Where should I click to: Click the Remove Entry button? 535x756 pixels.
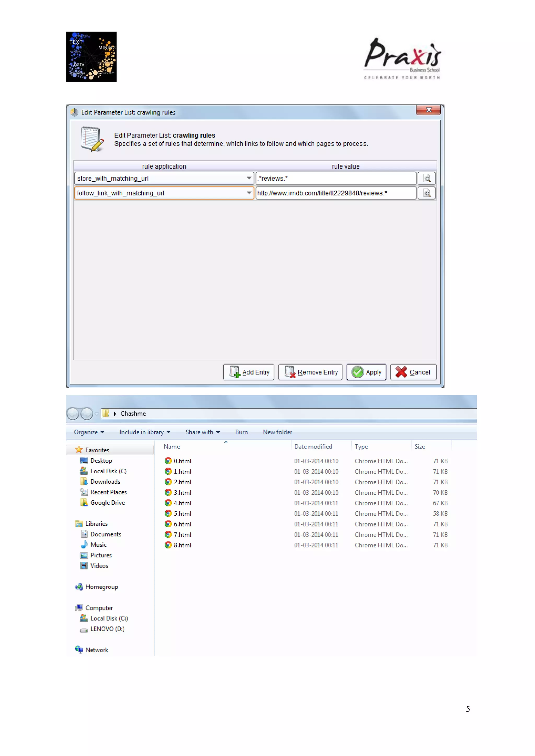(x=310, y=372)
